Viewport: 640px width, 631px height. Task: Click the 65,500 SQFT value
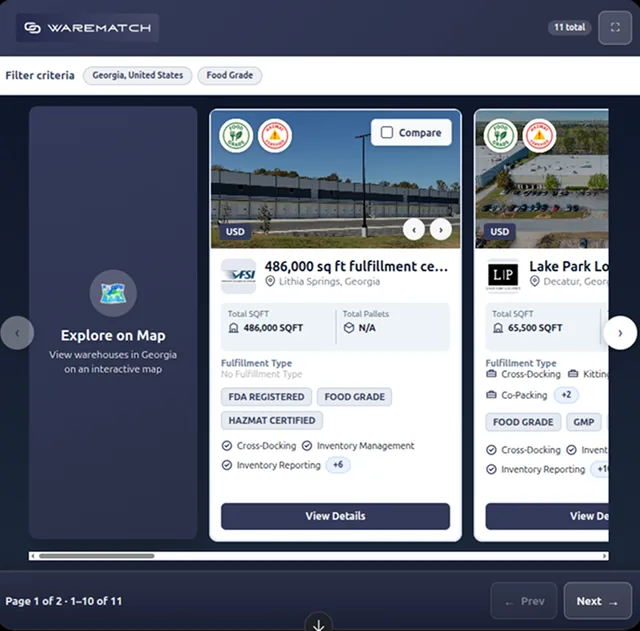(x=535, y=328)
